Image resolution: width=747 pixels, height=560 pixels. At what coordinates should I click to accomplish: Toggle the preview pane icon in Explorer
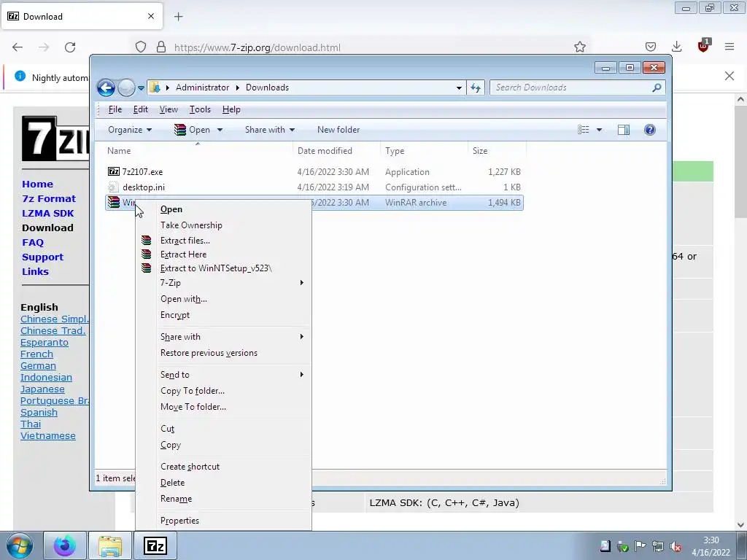(624, 130)
